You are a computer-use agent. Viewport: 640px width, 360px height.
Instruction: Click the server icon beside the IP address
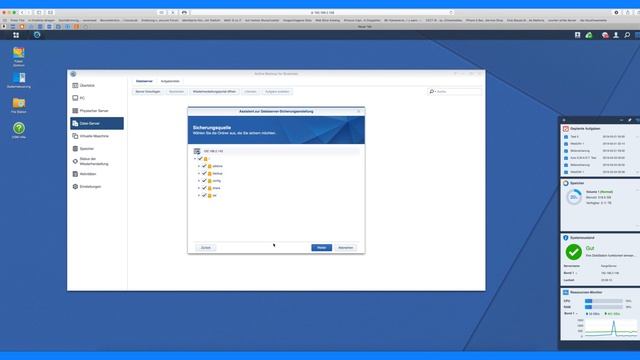point(197,151)
